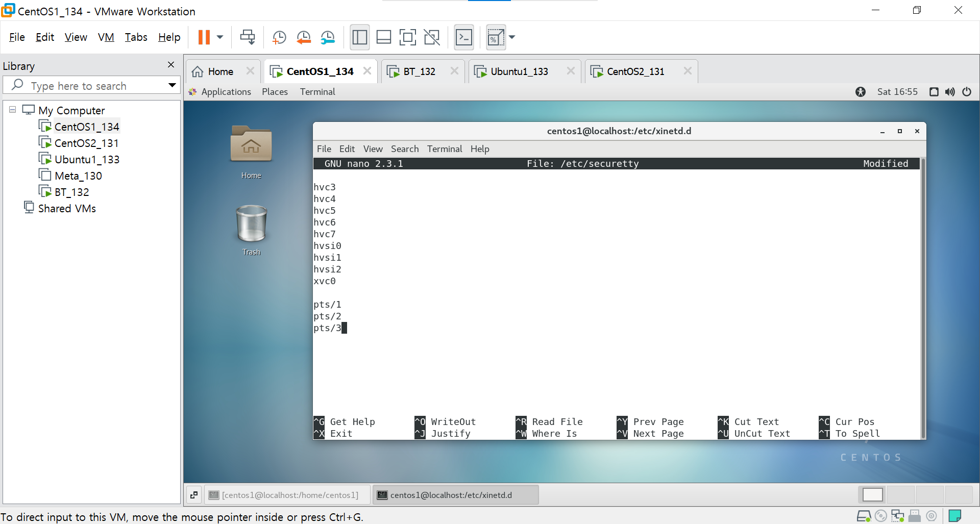
Task: Open the Home folder desktop icon
Action: click(251, 152)
